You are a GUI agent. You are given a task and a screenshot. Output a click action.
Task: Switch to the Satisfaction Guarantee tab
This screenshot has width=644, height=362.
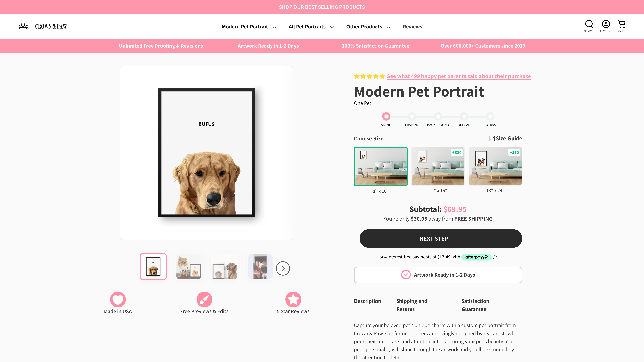[x=475, y=305]
